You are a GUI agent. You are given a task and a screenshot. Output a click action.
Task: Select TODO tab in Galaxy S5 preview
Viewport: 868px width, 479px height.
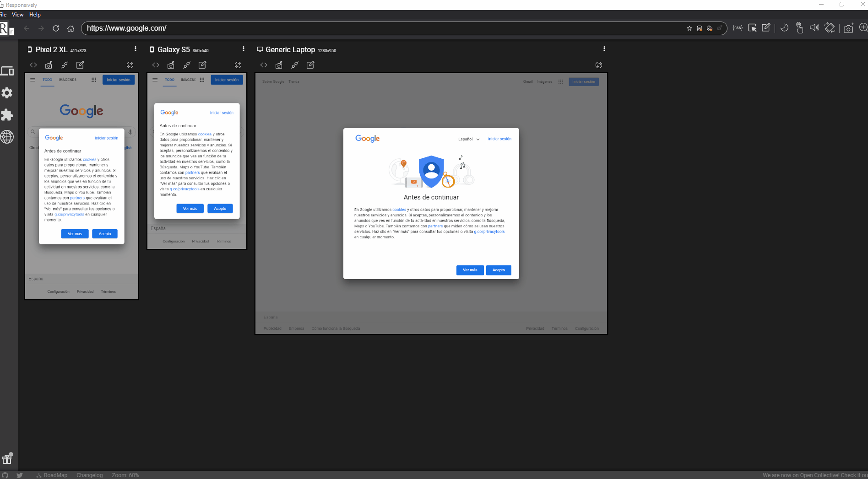(170, 80)
